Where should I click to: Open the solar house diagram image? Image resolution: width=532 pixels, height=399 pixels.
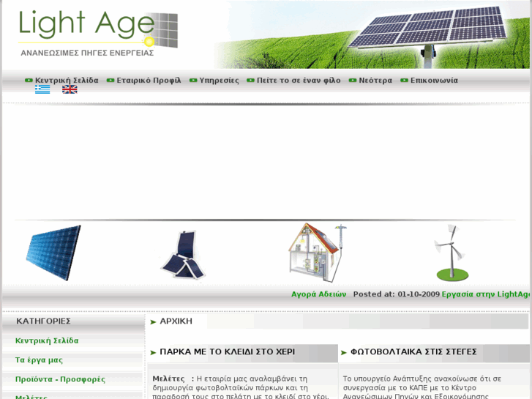(x=318, y=253)
